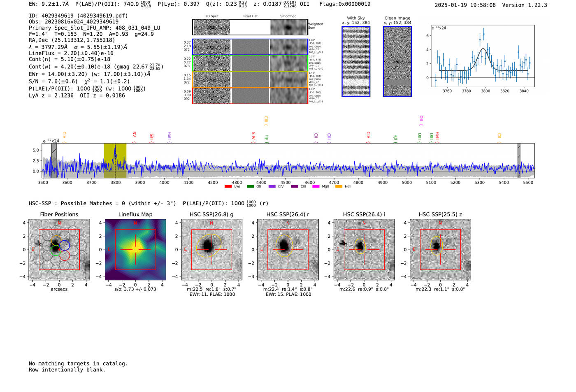
Task: Click the With Sky image
Action: pyautogui.click(x=356, y=61)
